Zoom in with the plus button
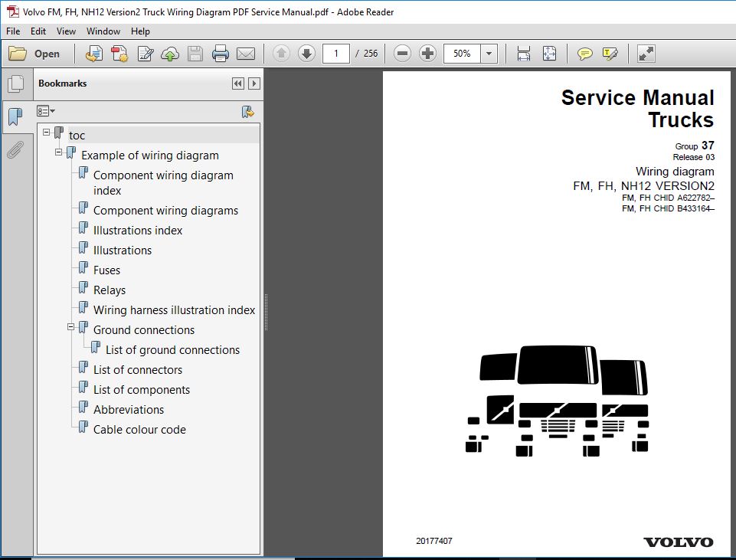Image resolution: width=736 pixels, height=560 pixels. (427, 54)
